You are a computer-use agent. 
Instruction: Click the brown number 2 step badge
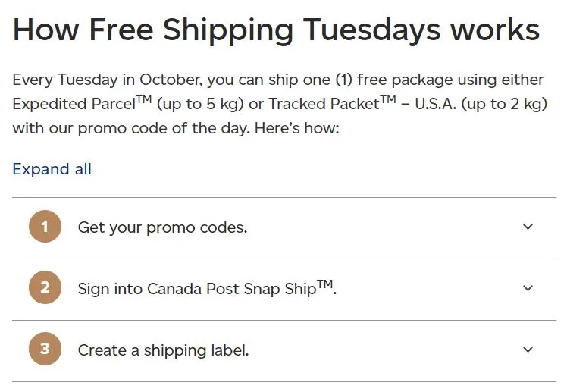click(x=45, y=287)
